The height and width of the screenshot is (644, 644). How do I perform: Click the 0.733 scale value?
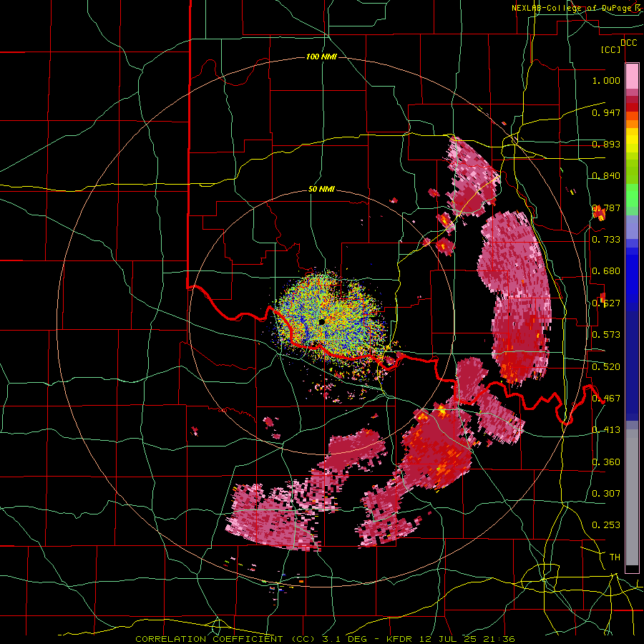coord(606,239)
